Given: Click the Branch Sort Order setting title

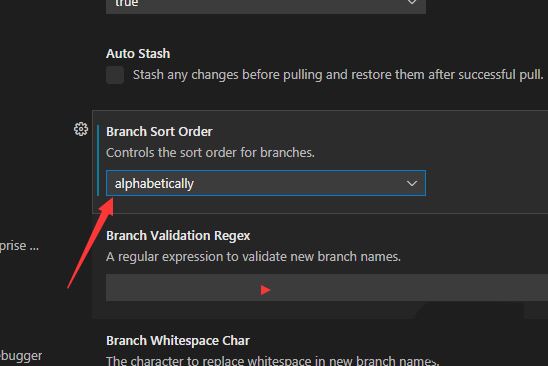Looking at the screenshot, I should pos(159,132).
